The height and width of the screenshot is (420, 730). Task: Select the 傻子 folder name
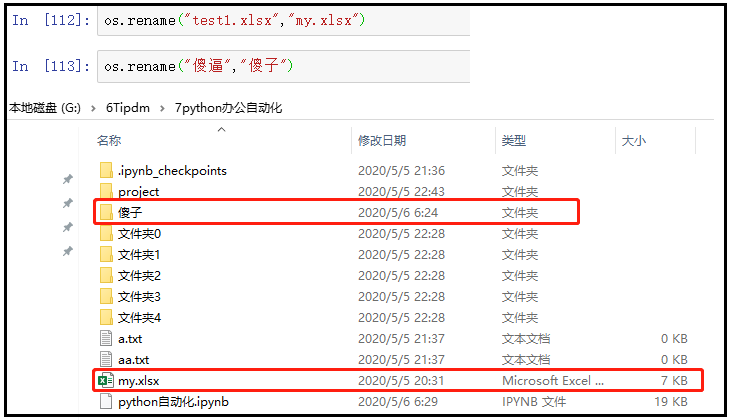pos(130,212)
